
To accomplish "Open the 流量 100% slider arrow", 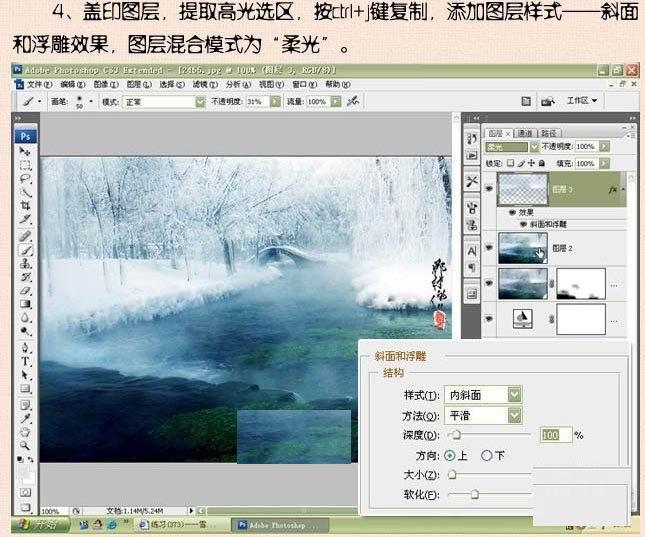I will [x=336, y=101].
